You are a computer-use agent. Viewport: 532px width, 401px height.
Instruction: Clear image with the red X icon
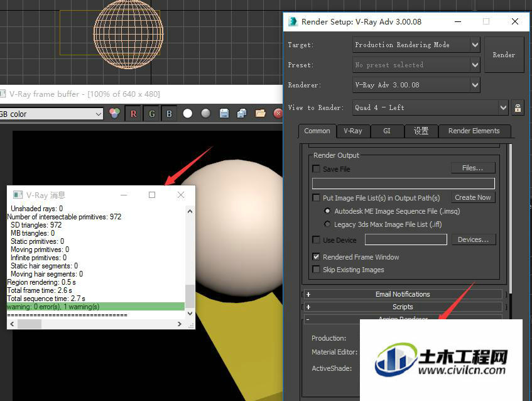(278, 113)
